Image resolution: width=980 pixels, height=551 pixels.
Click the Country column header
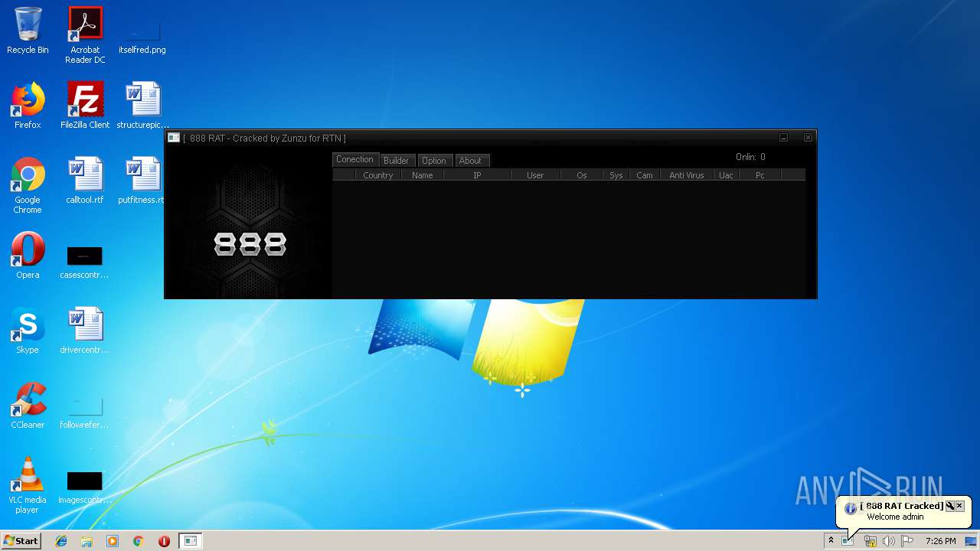(x=378, y=175)
